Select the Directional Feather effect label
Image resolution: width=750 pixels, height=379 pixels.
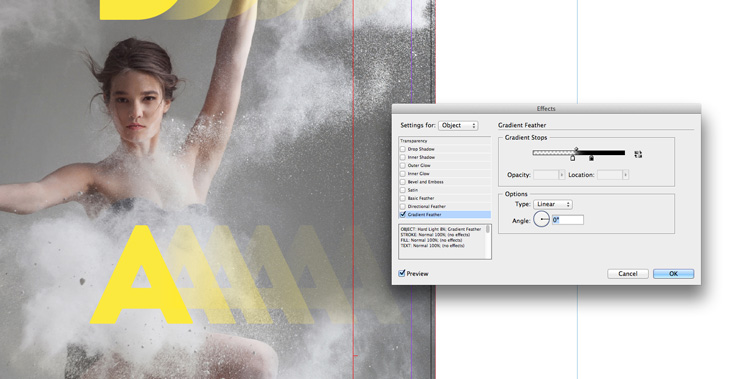[427, 206]
